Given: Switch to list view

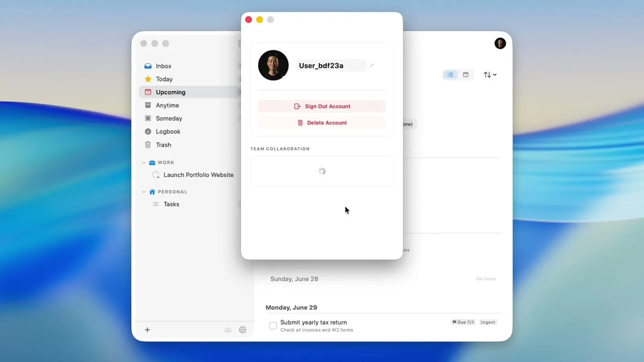Looking at the screenshot, I should pos(450,75).
